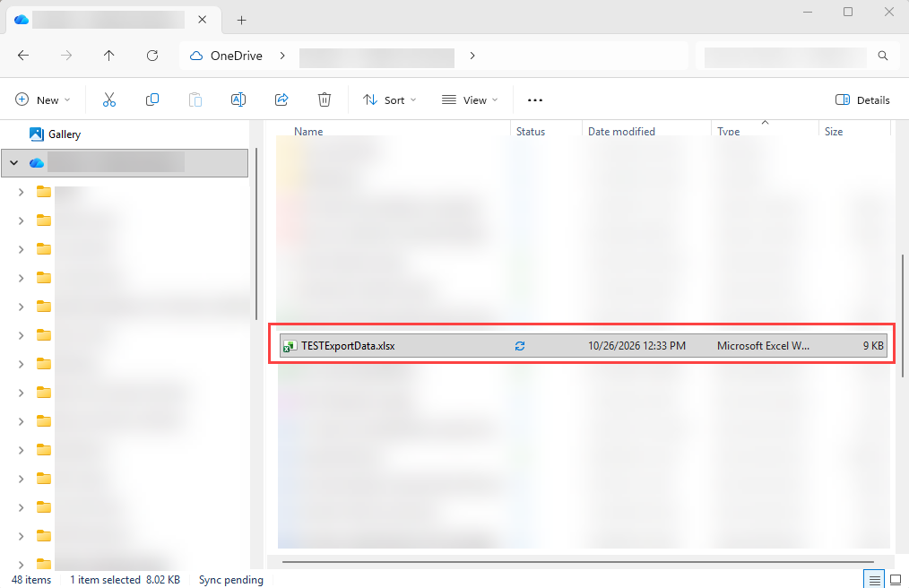
Task: Open the See more (three dots) menu
Action: pyautogui.click(x=535, y=100)
